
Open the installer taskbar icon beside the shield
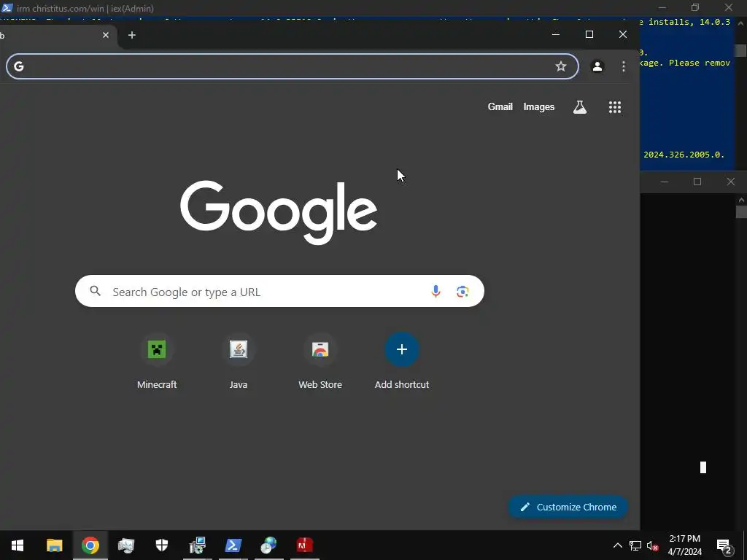(x=197, y=545)
